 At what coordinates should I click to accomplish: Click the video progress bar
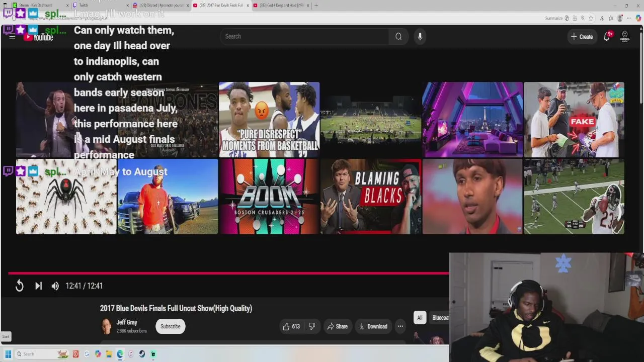click(x=228, y=273)
